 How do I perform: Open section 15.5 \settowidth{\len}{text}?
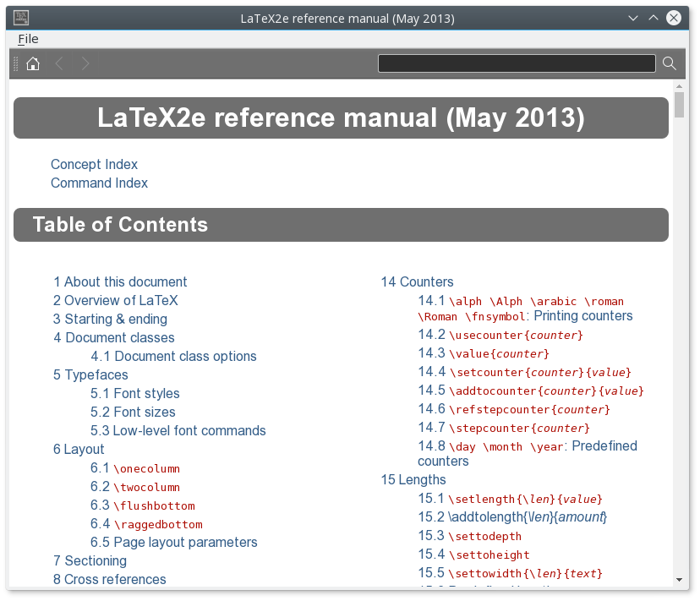pos(511,573)
